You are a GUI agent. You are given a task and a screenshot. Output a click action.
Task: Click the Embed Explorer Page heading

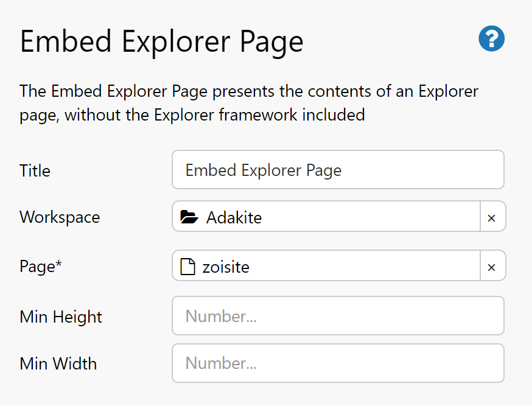click(x=161, y=42)
